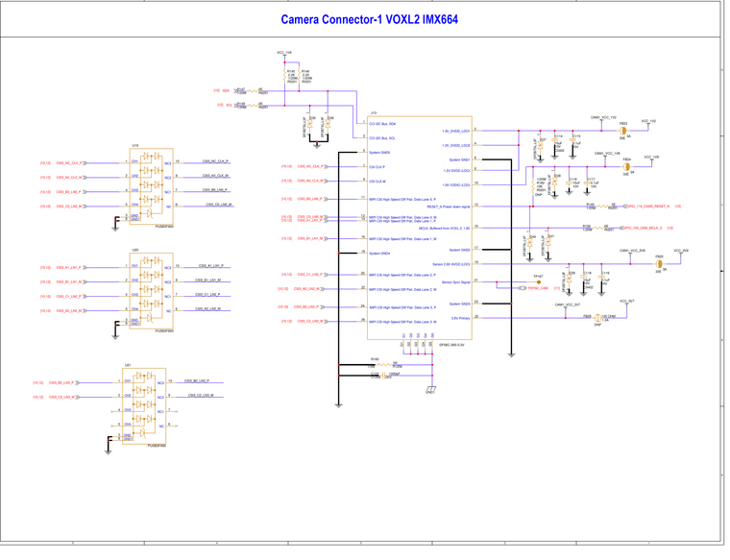Click the FSYNC_CAM off-page net label

536,288
